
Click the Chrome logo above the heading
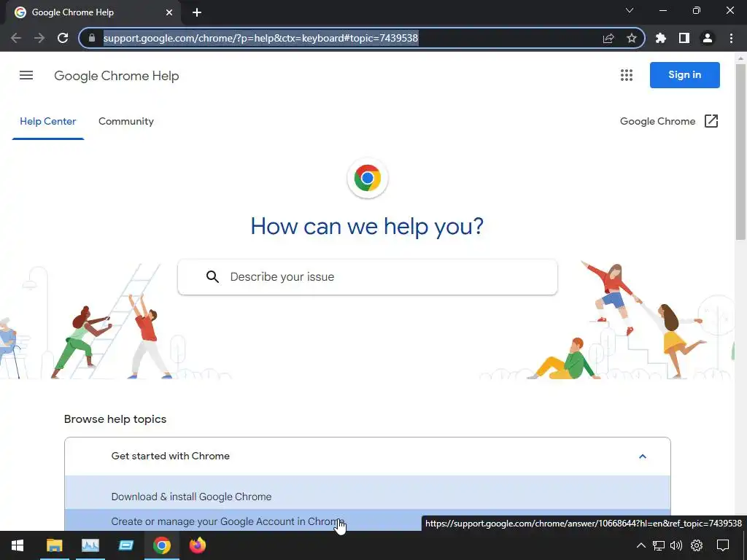pos(368,178)
